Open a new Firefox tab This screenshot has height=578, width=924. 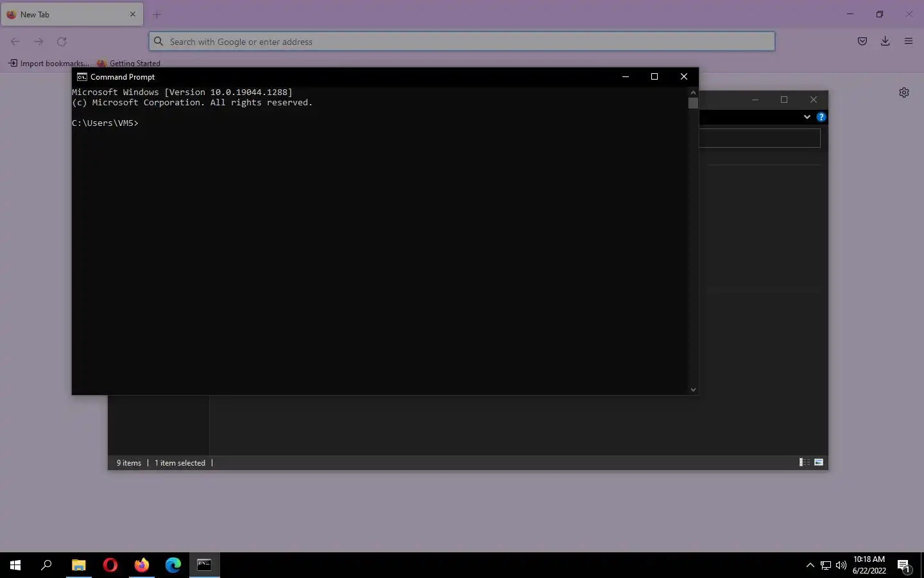pos(157,14)
